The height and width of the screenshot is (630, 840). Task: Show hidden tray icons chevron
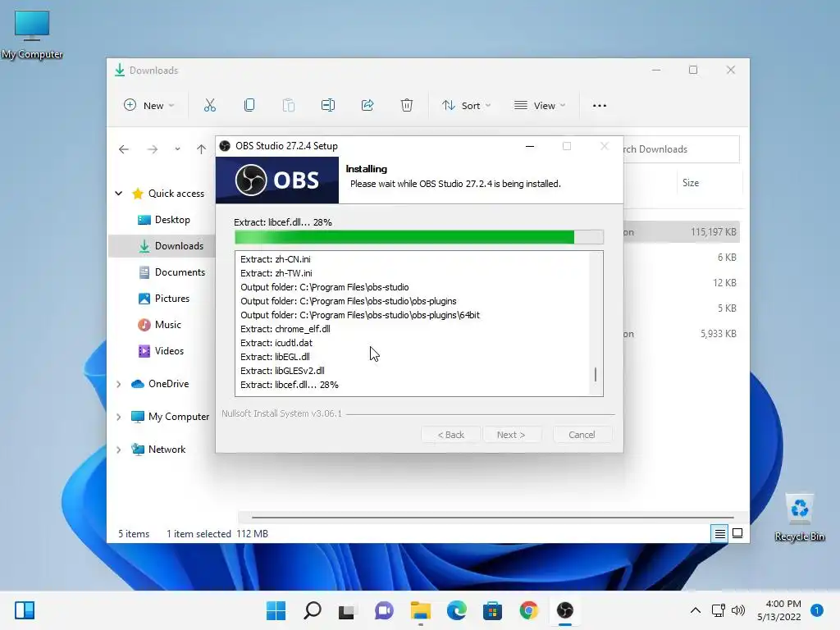coord(696,610)
